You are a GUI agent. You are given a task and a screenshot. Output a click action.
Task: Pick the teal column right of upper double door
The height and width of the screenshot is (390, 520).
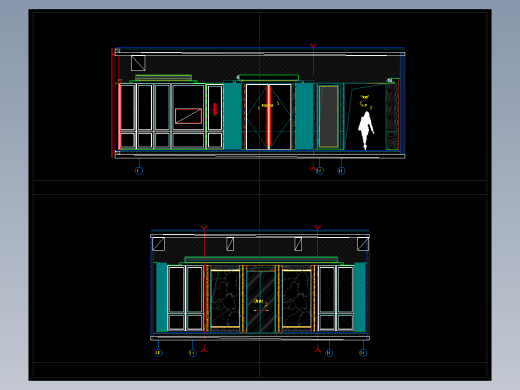pyautogui.click(x=304, y=116)
